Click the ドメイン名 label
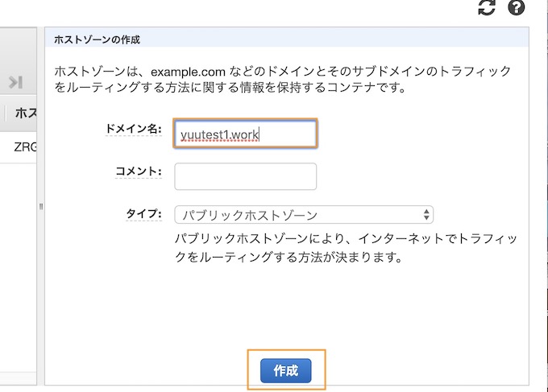The image size is (548, 392). [134, 129]
